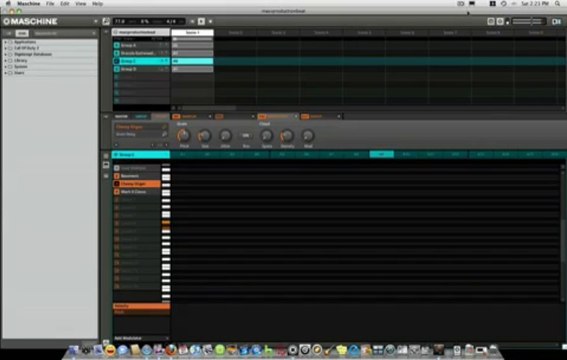Expand the Call Of Duty 2 folder

(5, 48)
